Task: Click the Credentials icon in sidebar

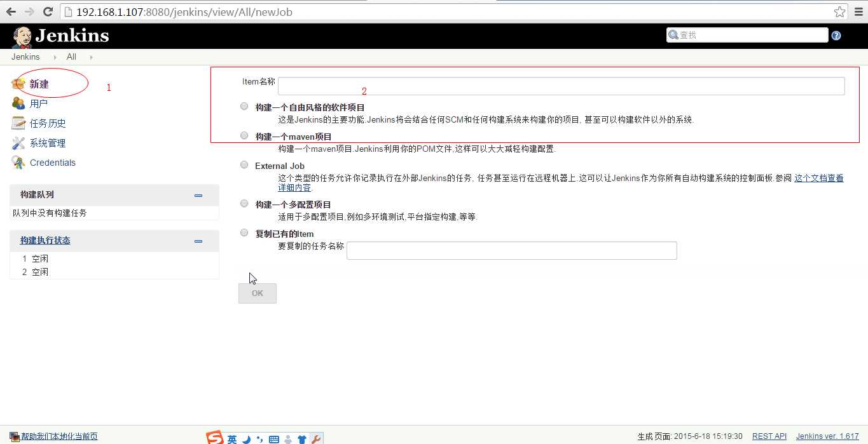Action: 18,163
